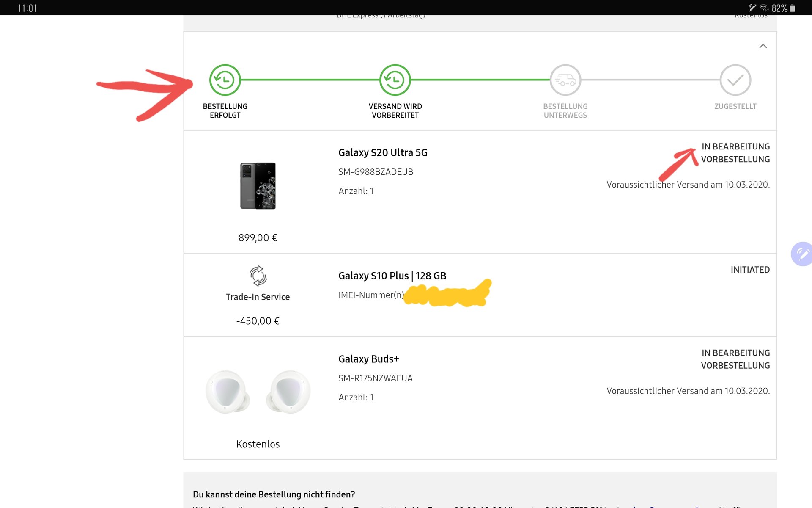Click the Bestellung erfolgt status icon
Image resolution: width=812 pixels, height=508 pixels.
[225, 80]
